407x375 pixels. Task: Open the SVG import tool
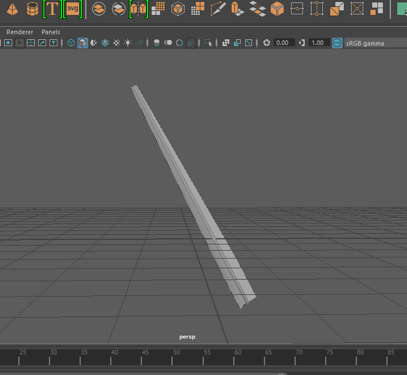[x=73, y=9]
